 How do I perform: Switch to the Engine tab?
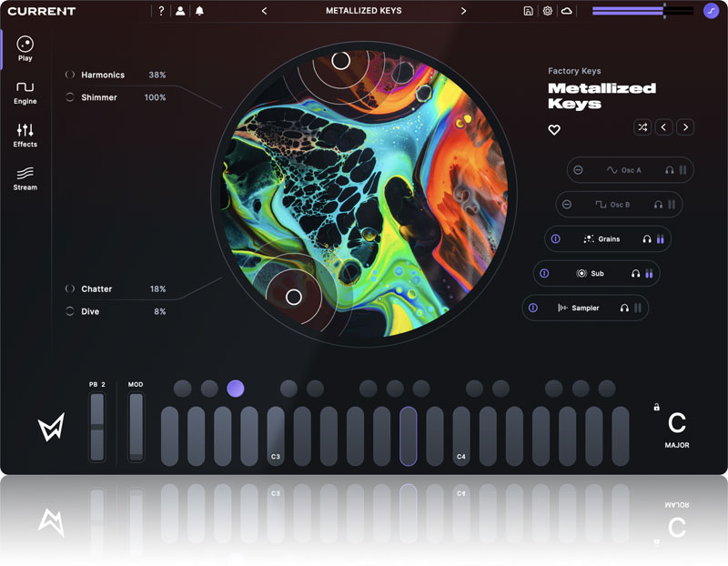click(25, 92)
